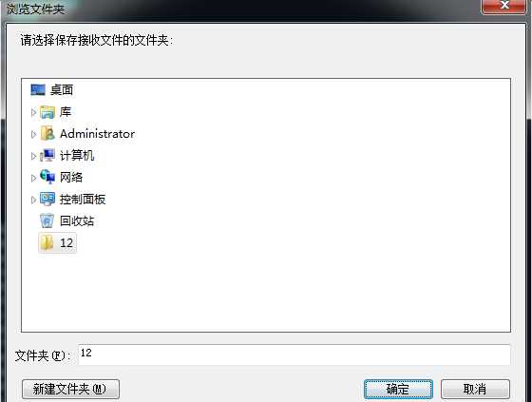Expand the 库 tree node arrow
The height and width of the screenshot is (402, 532).
click(x=33, y=112)
